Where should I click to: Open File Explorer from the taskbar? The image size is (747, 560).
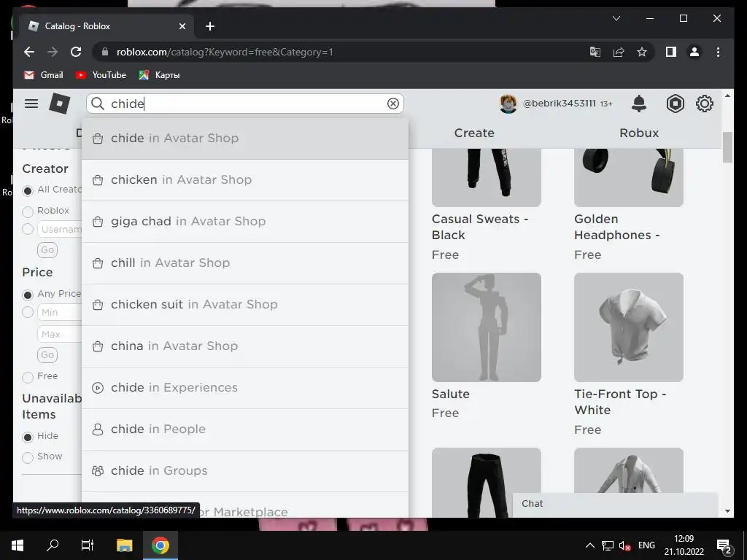[124, 545]
